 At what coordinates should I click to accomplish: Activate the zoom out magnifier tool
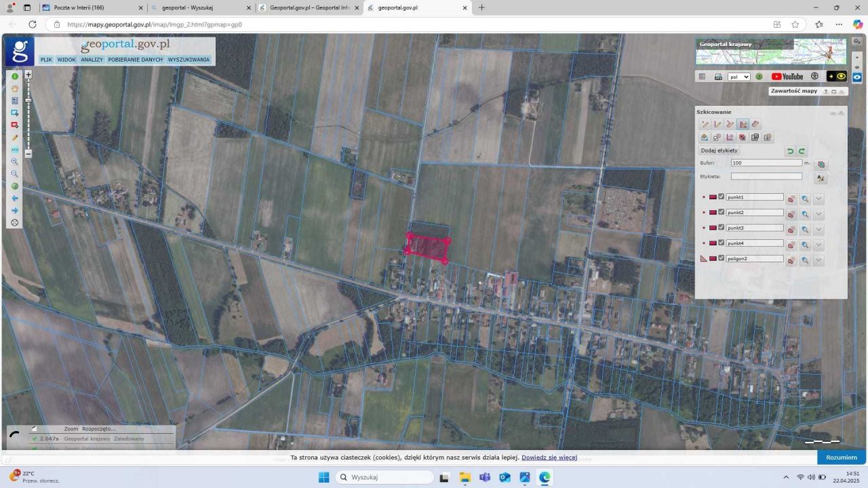[x=15, y=174]
